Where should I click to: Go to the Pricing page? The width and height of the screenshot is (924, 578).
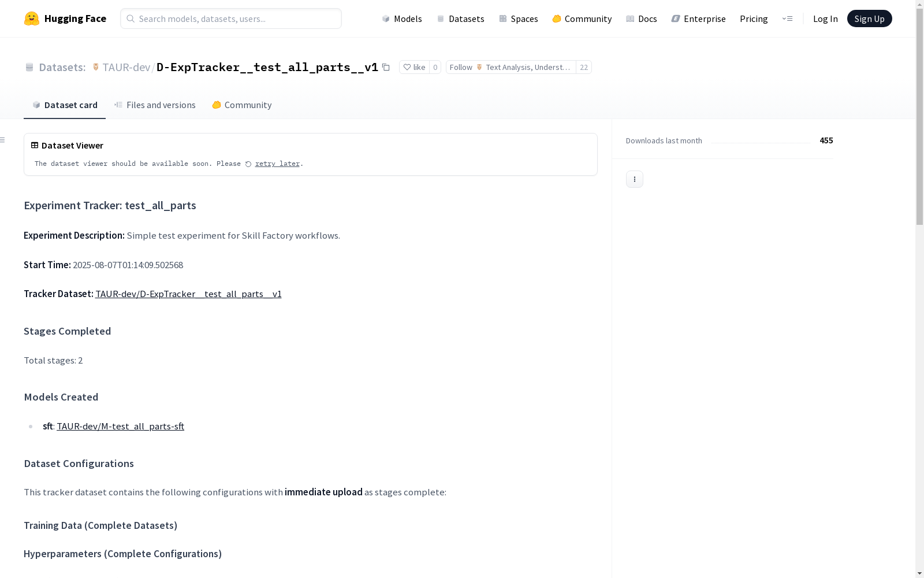[754, 18]
